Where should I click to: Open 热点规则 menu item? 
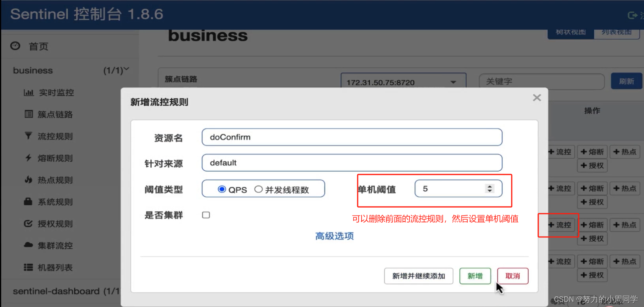click(55, 180)
